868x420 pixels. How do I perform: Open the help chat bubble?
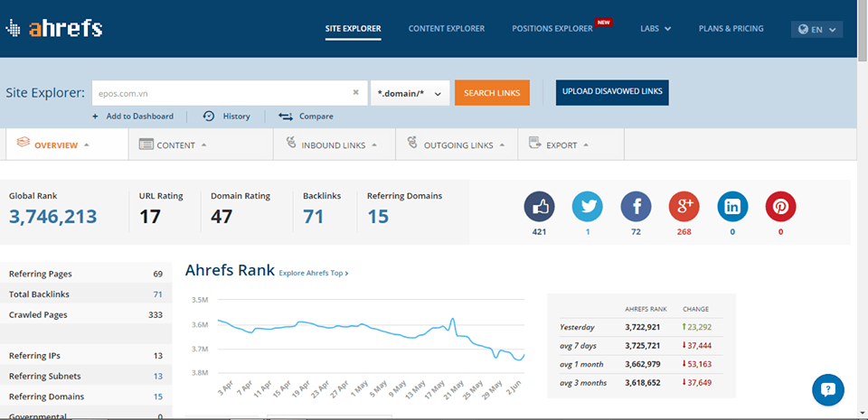point(828,390)
